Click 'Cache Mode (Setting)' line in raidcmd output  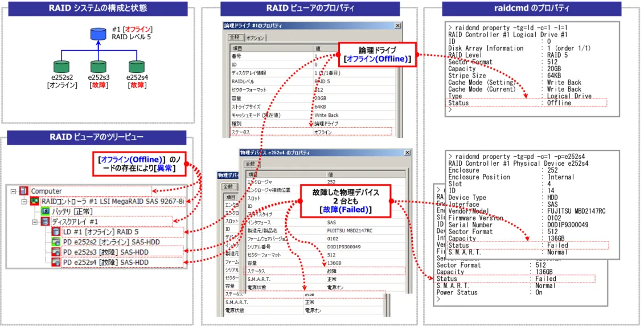point(515,83)
